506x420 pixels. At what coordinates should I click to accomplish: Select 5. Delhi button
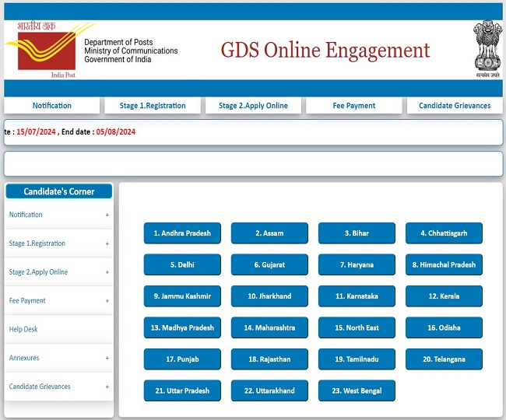pos(182,264)
